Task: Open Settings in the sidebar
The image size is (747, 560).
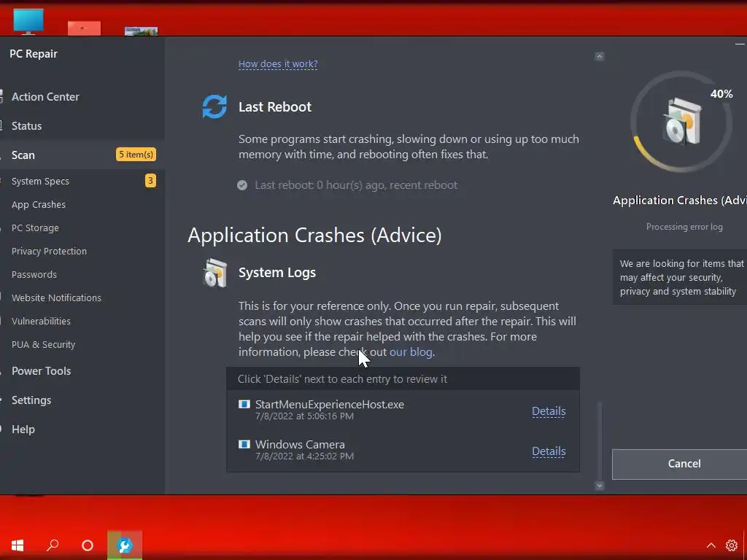Action: click(31, 400)
